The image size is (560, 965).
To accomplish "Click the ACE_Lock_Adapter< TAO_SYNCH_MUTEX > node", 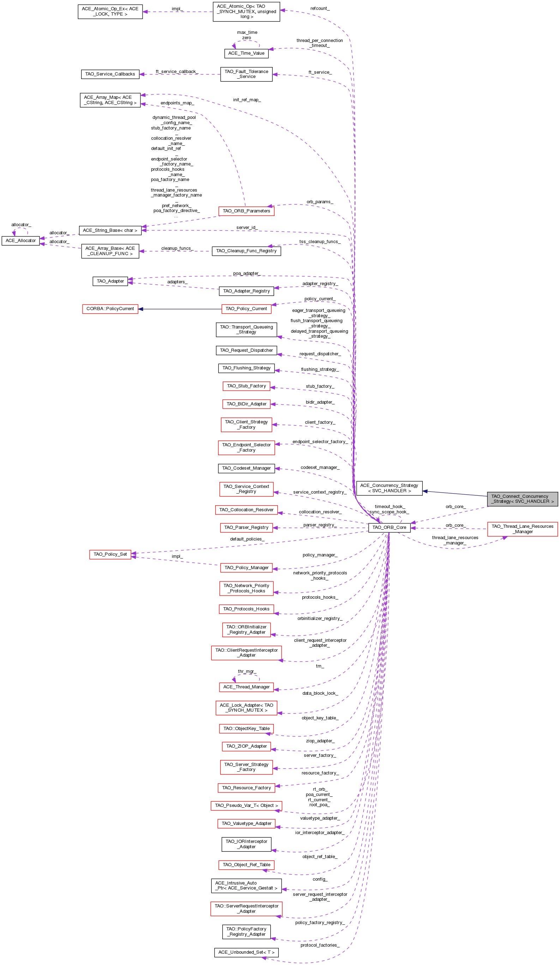I will 246,708.
